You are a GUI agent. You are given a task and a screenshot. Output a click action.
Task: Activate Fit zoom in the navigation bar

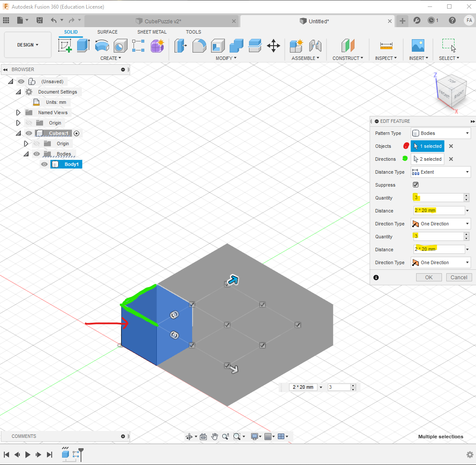tap(236, 436)
